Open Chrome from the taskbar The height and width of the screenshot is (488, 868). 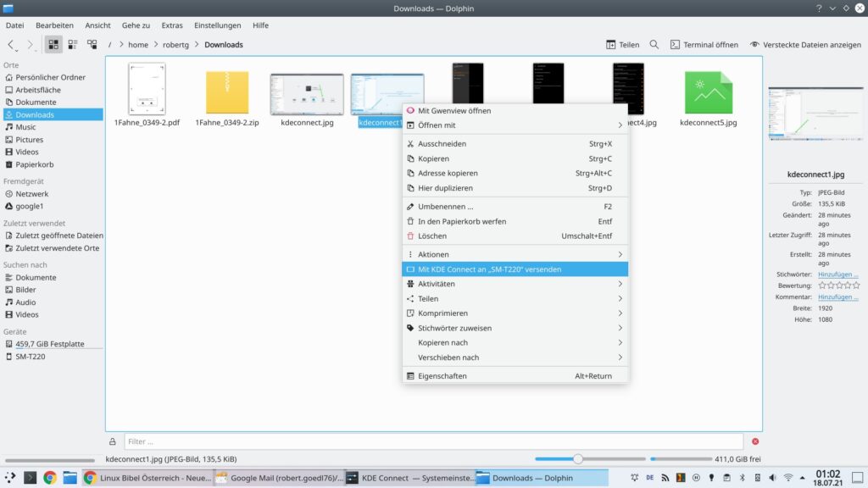(x=50, y=478)
